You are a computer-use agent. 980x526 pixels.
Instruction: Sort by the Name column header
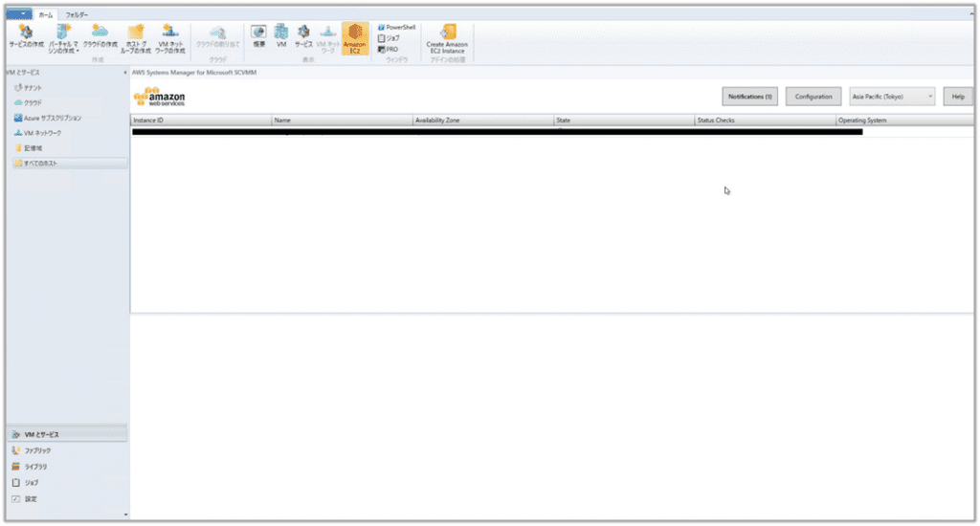pos(343,120)
